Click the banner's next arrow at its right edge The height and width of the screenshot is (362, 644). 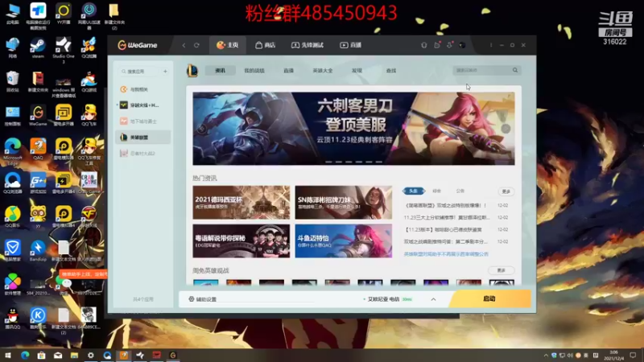click(506, 129)
